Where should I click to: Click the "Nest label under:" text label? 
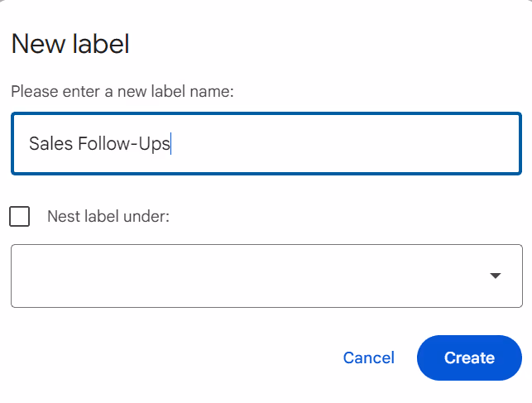tap(108, 217)
